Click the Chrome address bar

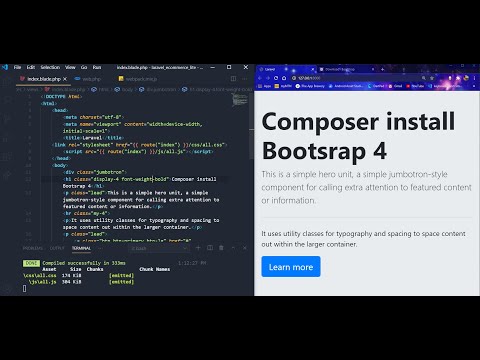(363, 78)
